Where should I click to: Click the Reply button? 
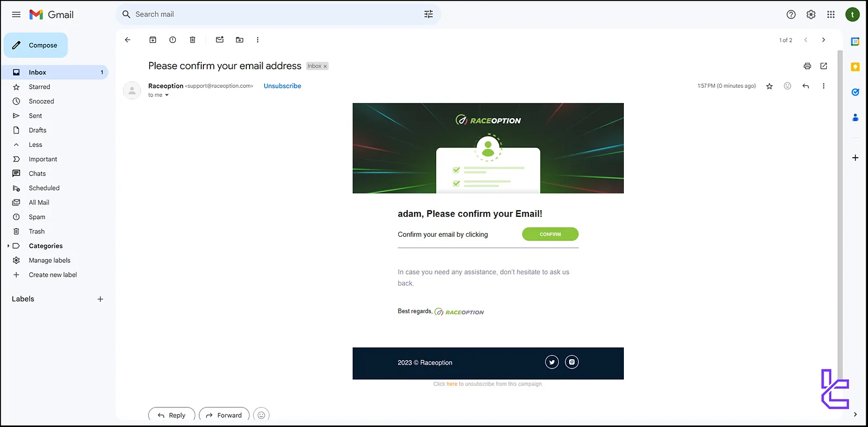click(171, 415)
